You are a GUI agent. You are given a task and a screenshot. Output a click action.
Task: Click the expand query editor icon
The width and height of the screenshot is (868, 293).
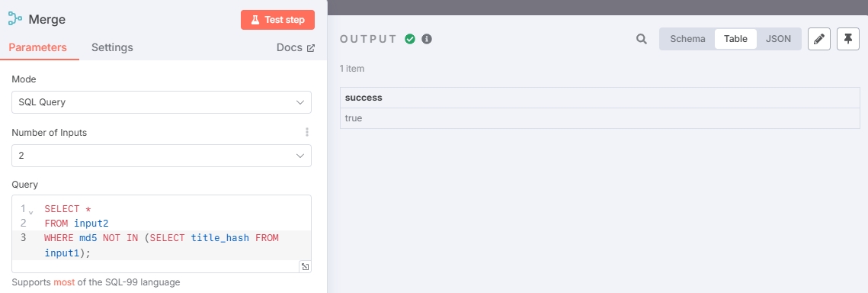point(305,267)
